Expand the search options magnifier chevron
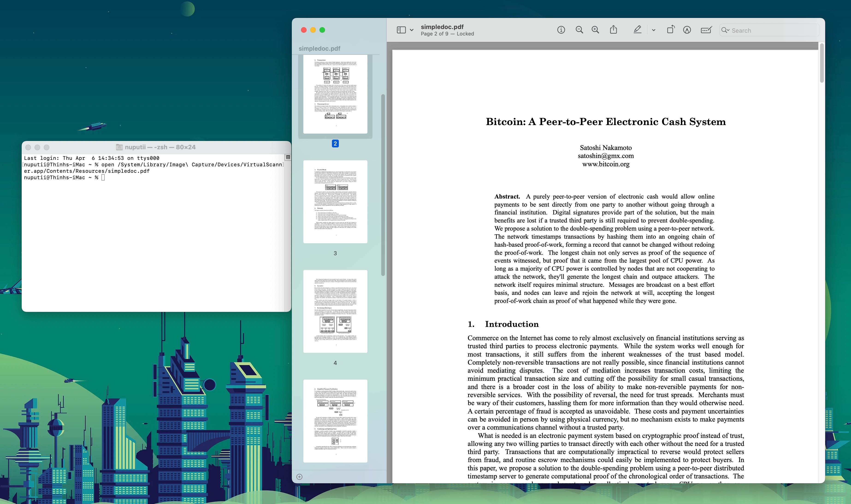The width and height of the screenshot is (851, 504). 725,30
